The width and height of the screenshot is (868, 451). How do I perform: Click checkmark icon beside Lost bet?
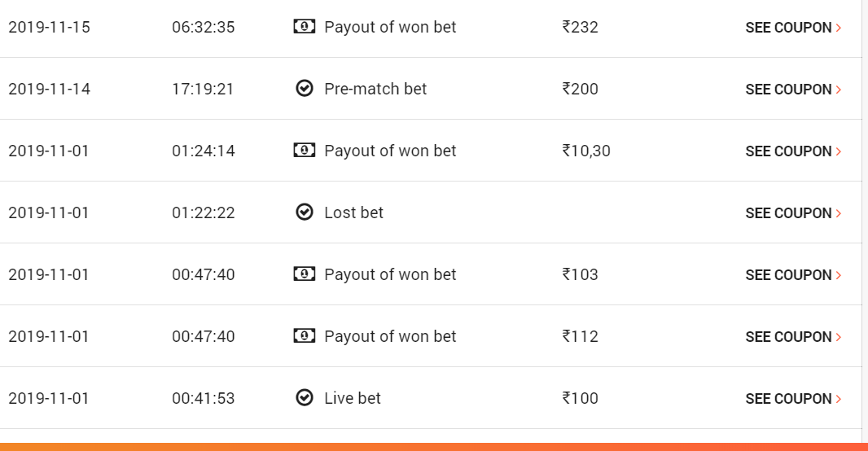coord(304,212)
